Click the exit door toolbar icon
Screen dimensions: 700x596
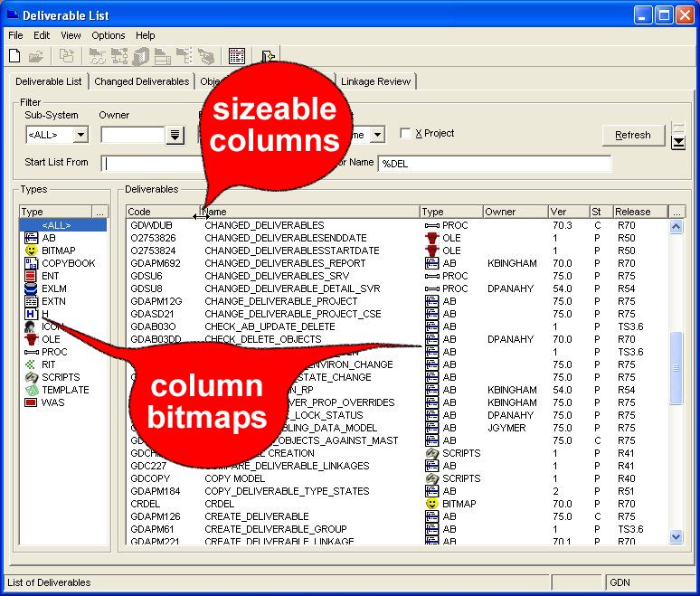coord(268,56)
